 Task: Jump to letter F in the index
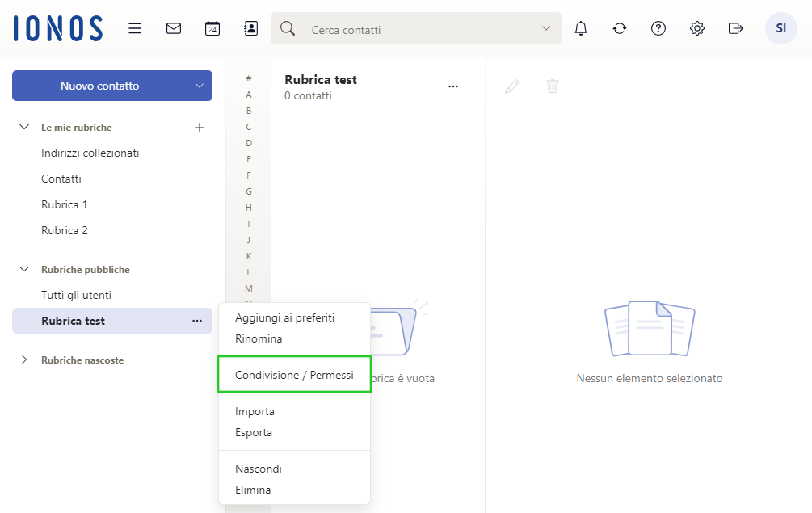click(x=249, y=175)
